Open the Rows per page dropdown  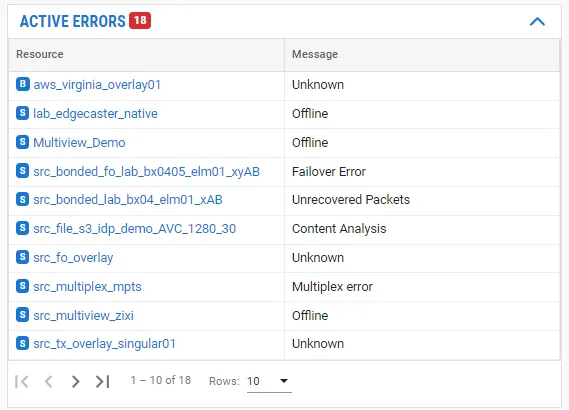tap(269, 381)
